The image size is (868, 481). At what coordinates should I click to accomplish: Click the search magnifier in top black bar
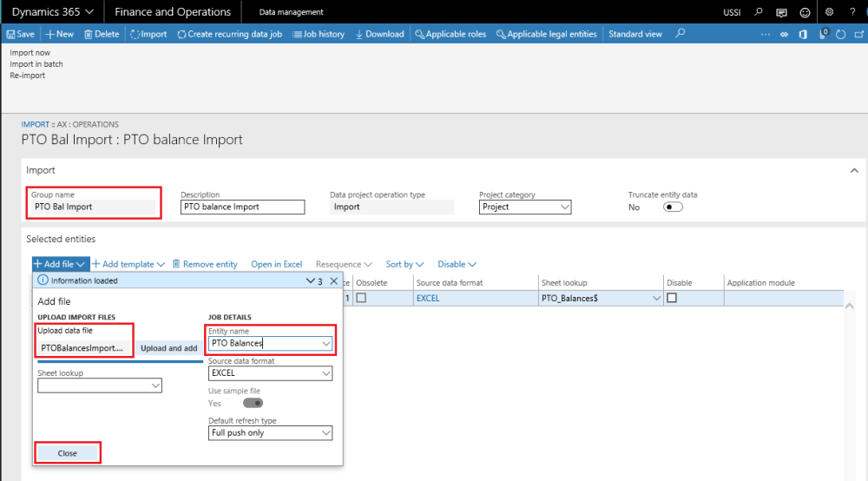[x=759, y=12]
